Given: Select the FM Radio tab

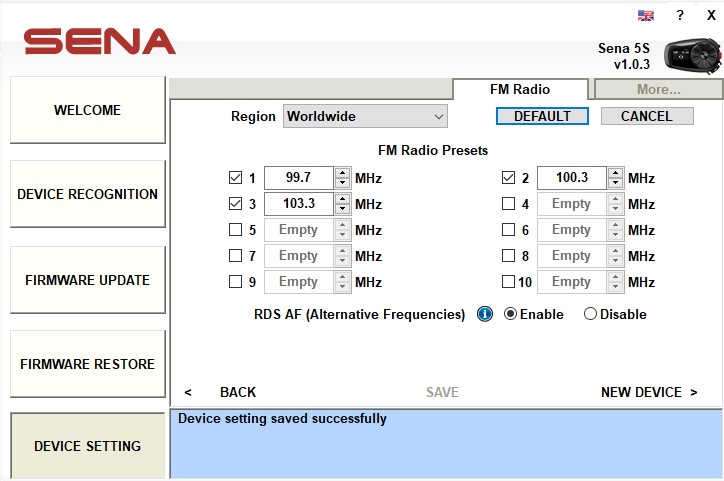Looking at the screenshot, I should pos(520,89).
